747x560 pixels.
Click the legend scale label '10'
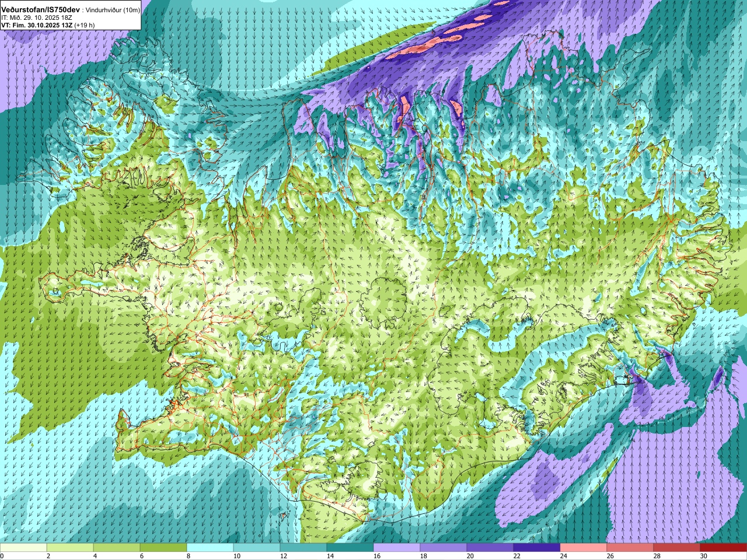click(x=236, y=556)
